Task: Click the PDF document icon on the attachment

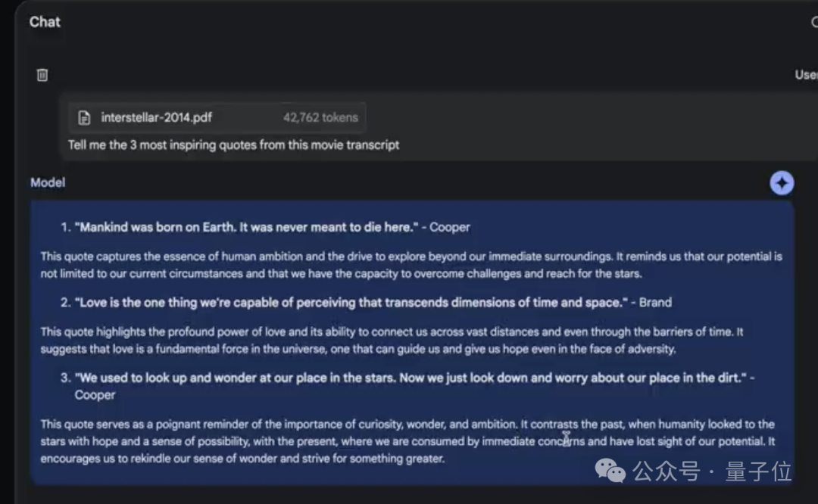Action: pyautogui.click(x=84, y=117)
